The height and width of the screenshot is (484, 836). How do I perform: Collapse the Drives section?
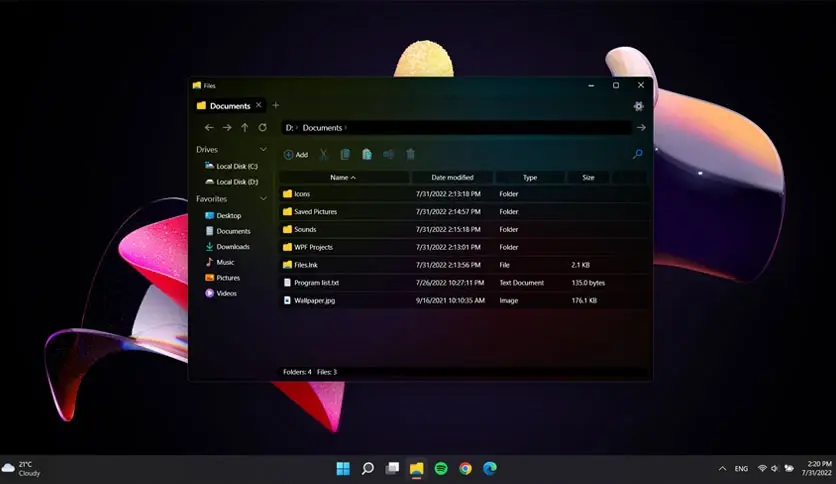tap(263, 150)
